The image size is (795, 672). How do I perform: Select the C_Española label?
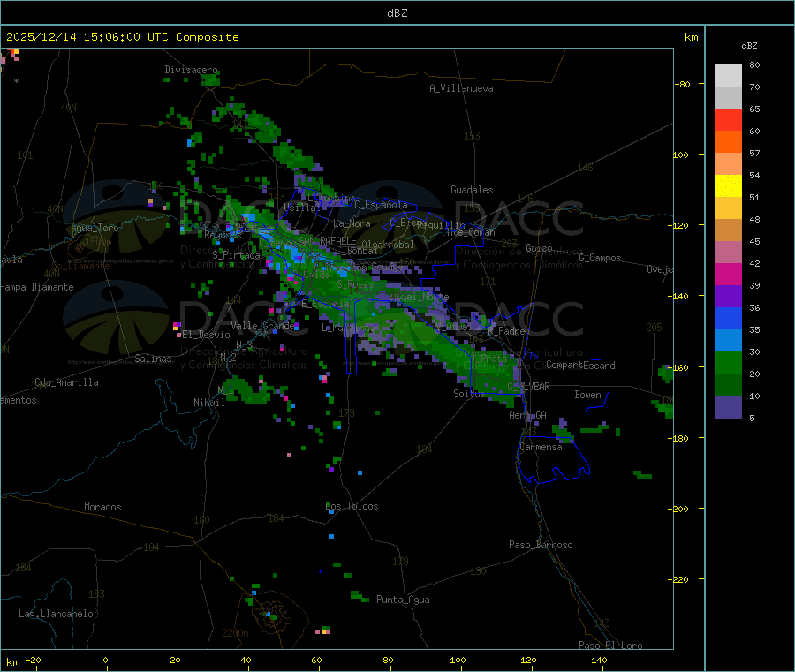click(x=381, y=205)
